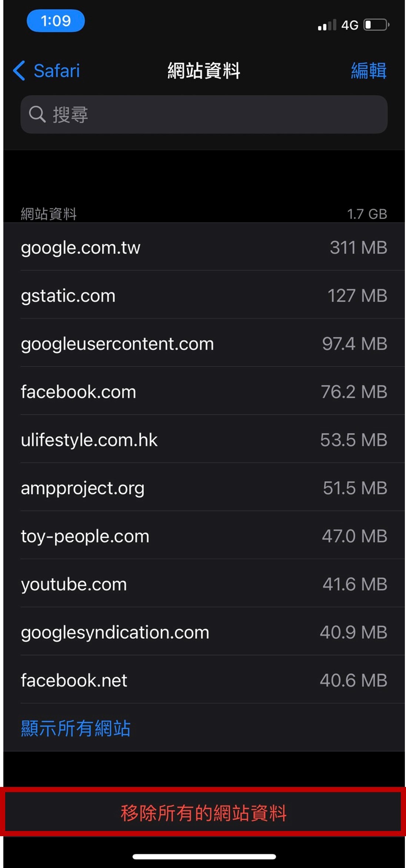Image resolution: width=406 pixels, height=868 pixels.
Task: Select the google.com.tw entry
Action: (204, 247)
